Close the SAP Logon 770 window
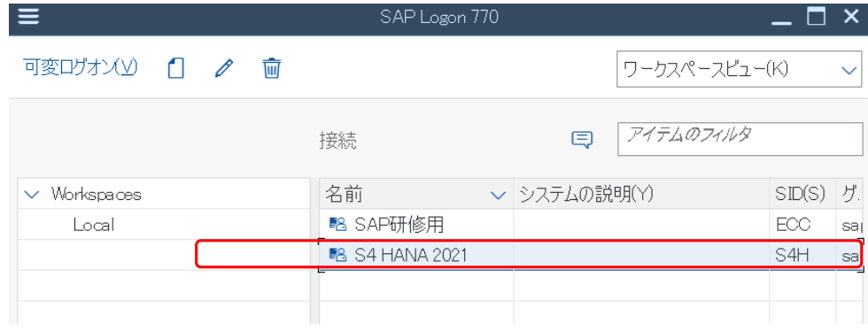868x331 pixels. [851, 16]
